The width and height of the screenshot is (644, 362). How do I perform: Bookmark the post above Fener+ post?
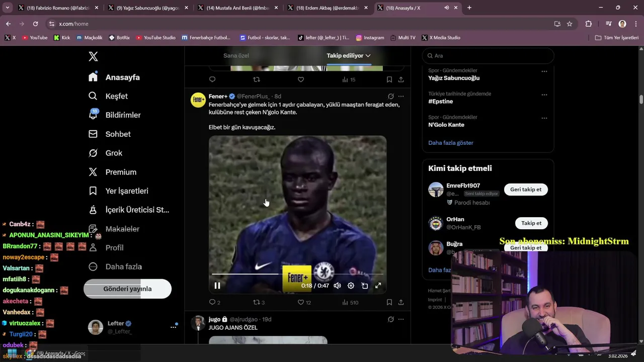(389, 79)
